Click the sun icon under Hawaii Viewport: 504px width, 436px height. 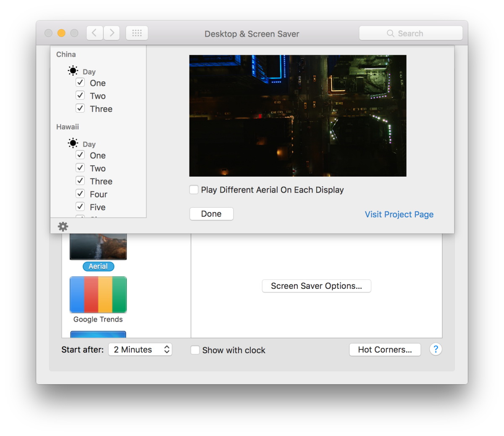point(73,143)
